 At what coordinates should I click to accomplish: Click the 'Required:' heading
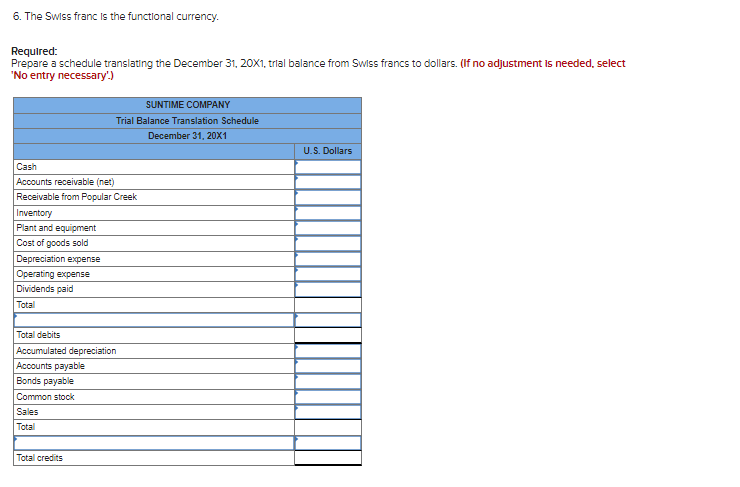(34, 51)
